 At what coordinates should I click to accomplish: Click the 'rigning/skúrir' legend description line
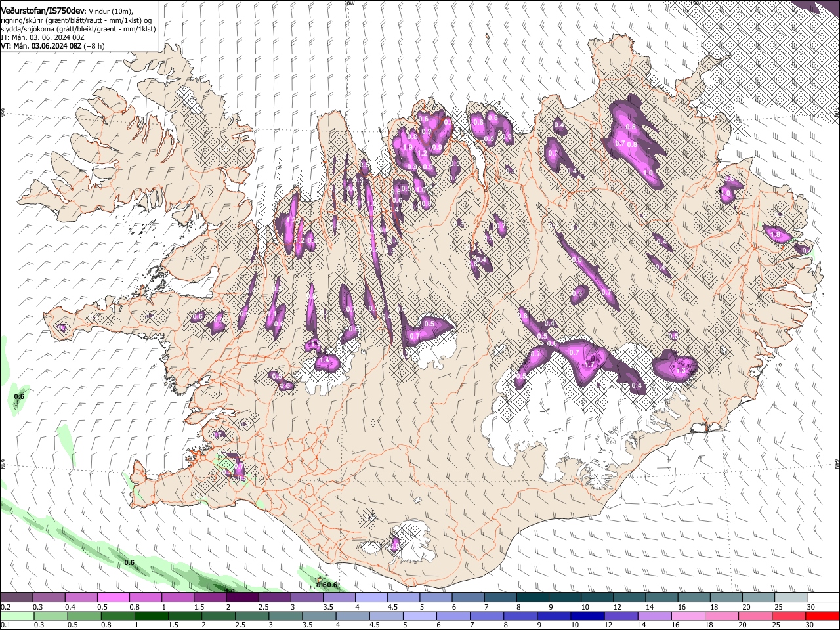point(76,20)
